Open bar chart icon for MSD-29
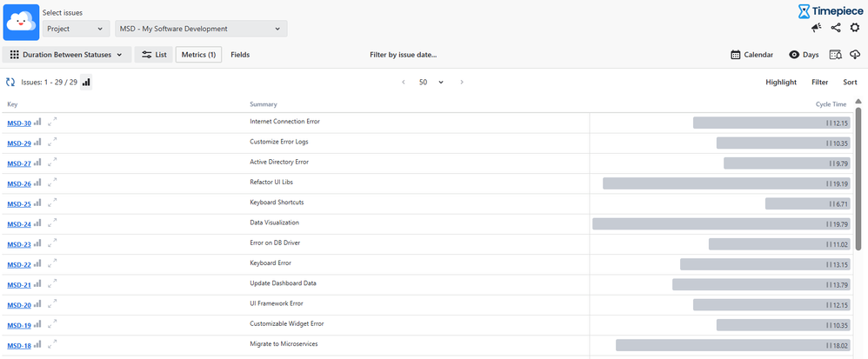The height and width of the screenshot is (359, 868). tap(37, 143)
